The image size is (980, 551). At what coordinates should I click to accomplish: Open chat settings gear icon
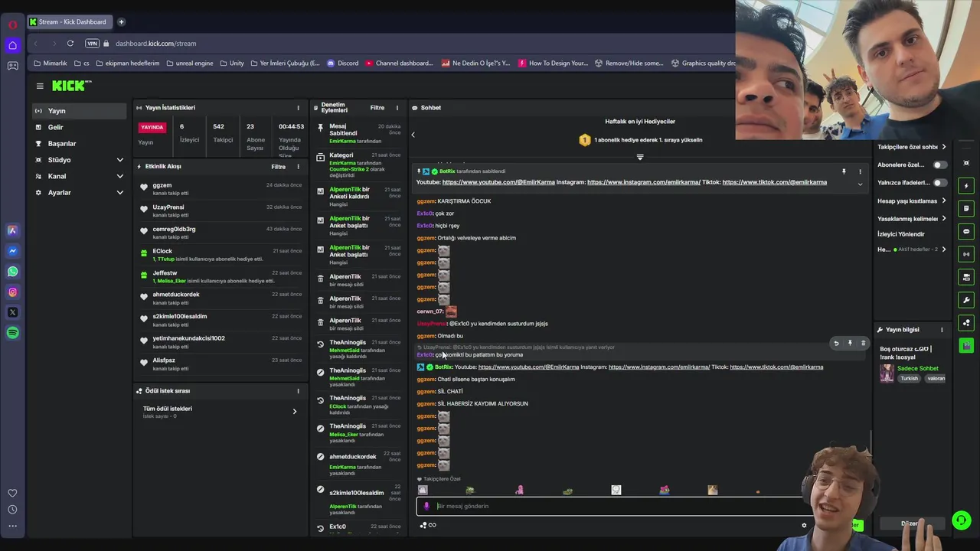coord(804,526)
